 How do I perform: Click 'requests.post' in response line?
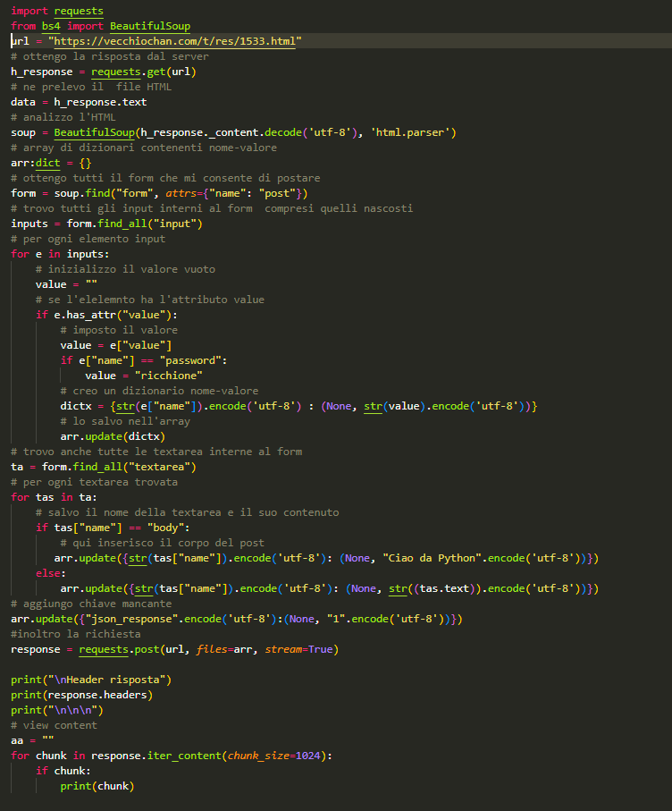click(x=119, y=650)
